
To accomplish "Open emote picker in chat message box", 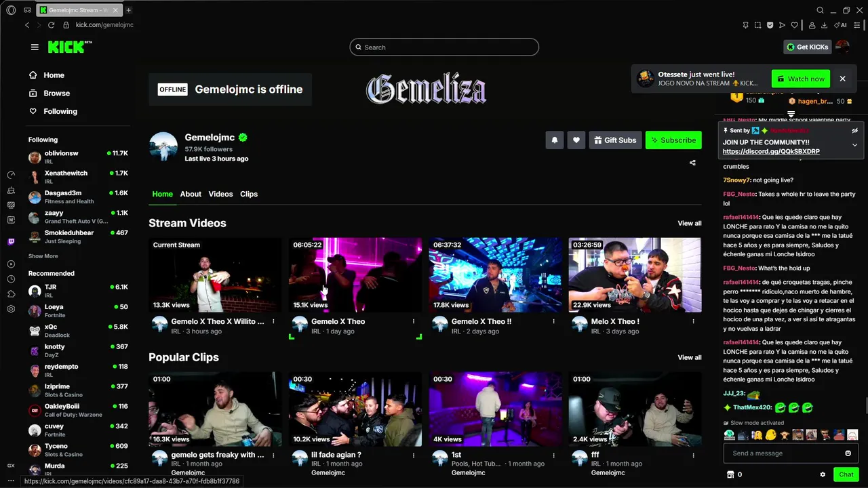I will 848,453.
